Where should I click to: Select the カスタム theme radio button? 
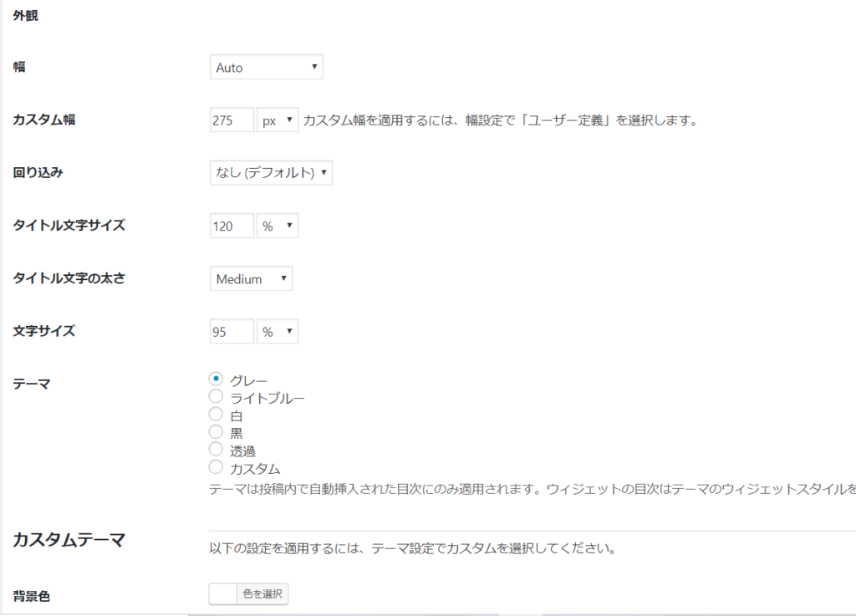pyautogui.click(x=216, y=466)
